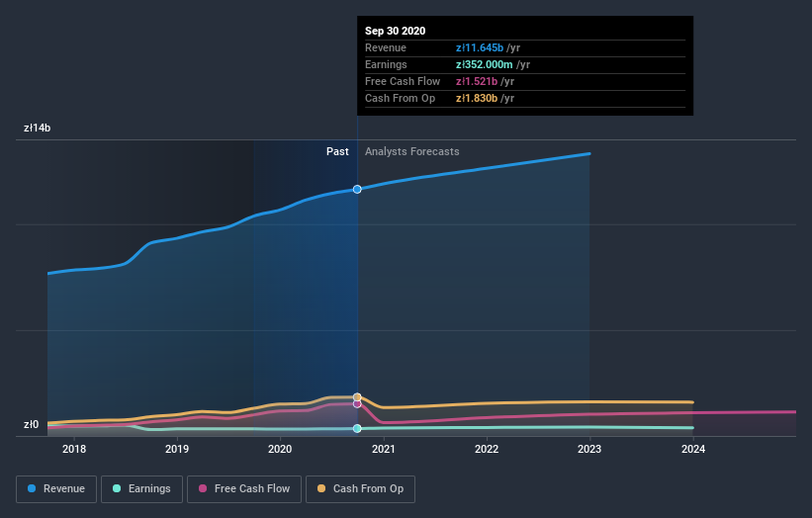
Task: Select the 2020 x-axis label
Action: click(280, 449)
